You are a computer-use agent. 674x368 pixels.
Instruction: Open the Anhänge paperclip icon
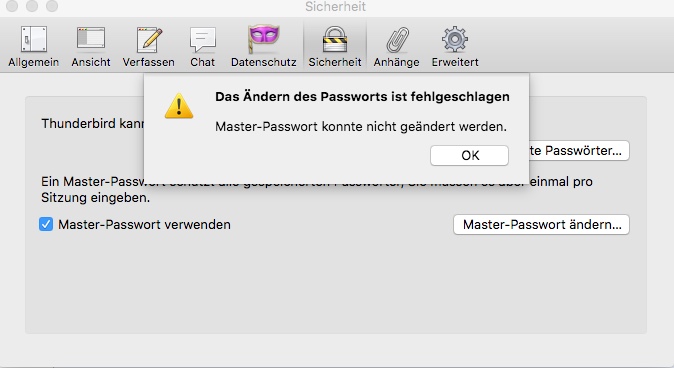coord(396,40)
